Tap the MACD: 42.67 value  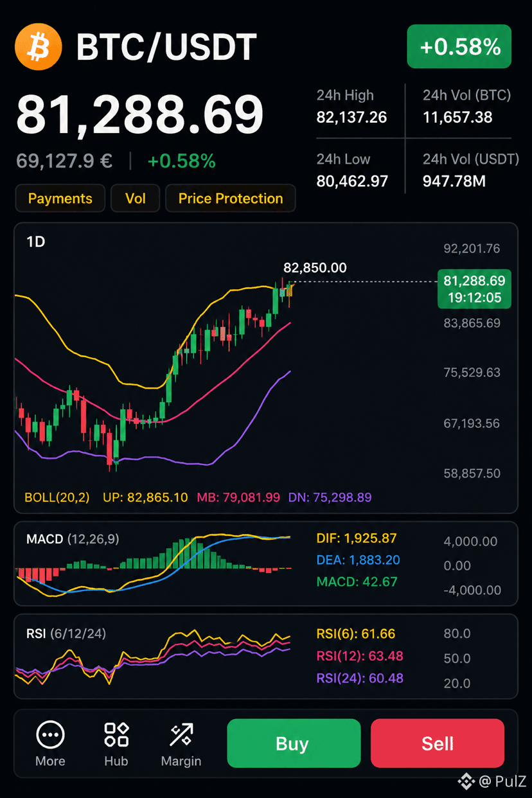pyautogui.click(x=357, y=582)
